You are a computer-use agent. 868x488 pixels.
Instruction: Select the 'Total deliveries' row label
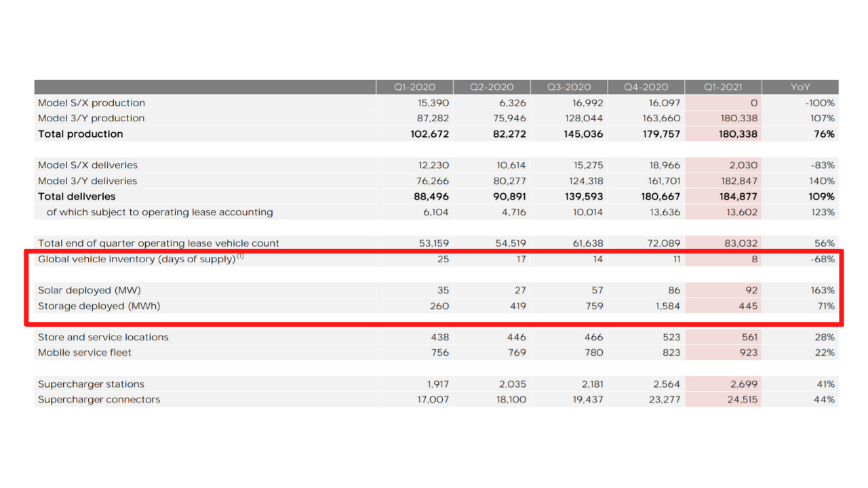(x=77, y=197)
